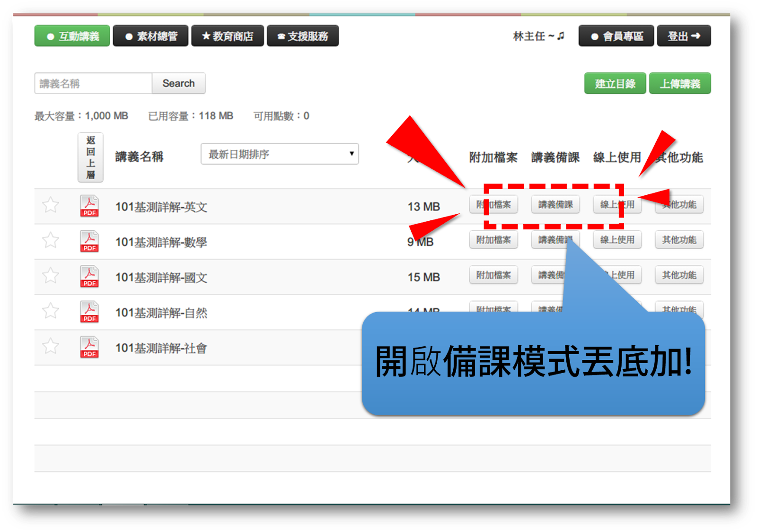Log out with the 登出 button
This screenshot has width=757, height=532.
coord(684,36)
